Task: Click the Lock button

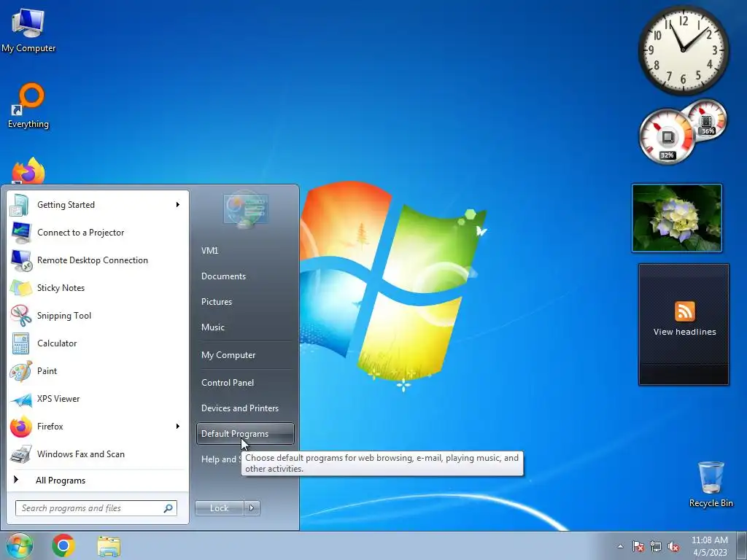Action: tap(219, 508)
